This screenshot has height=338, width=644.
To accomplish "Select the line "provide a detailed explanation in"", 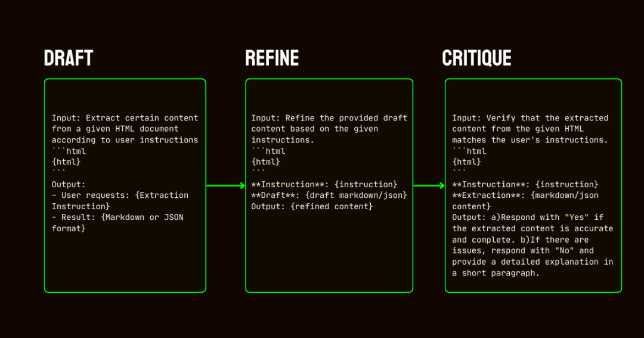I will (x=532, y=262).
